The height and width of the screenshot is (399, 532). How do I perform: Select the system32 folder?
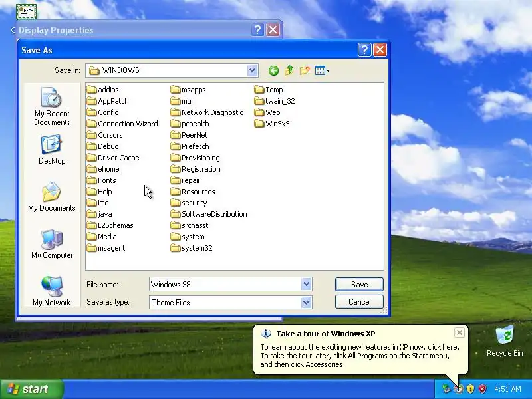[192, 248]
